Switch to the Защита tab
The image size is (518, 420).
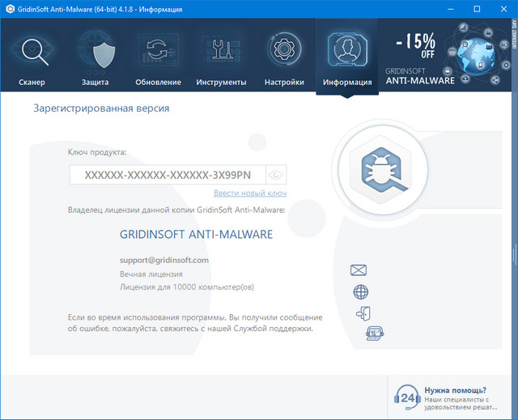pos(96,56)
